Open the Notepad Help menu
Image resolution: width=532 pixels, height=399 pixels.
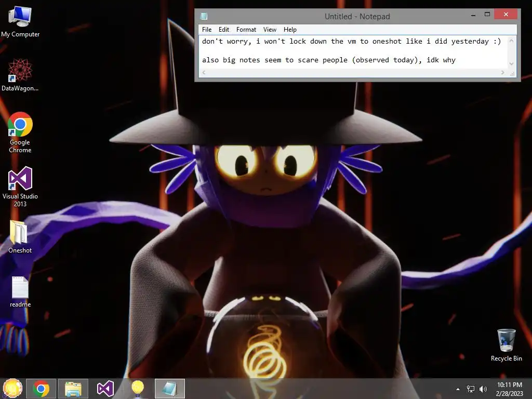[290, 30]
